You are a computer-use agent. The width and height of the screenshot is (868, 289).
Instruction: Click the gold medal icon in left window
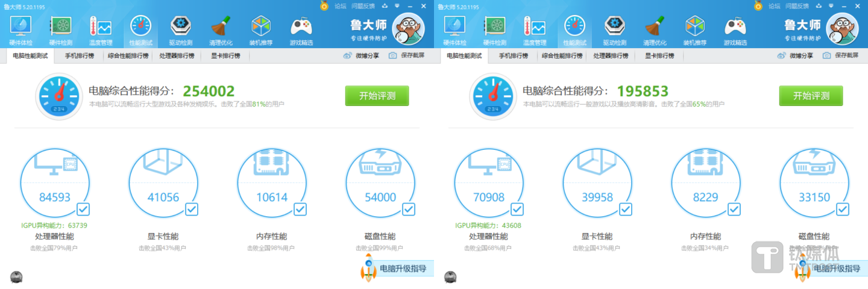coord(324,6)
